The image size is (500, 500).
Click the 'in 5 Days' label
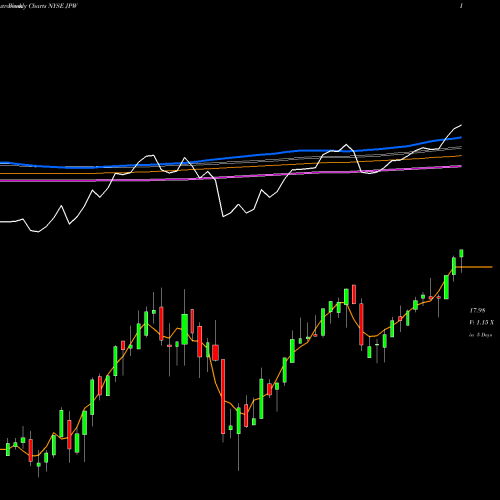pyautogui.click(x=481, y=335)
